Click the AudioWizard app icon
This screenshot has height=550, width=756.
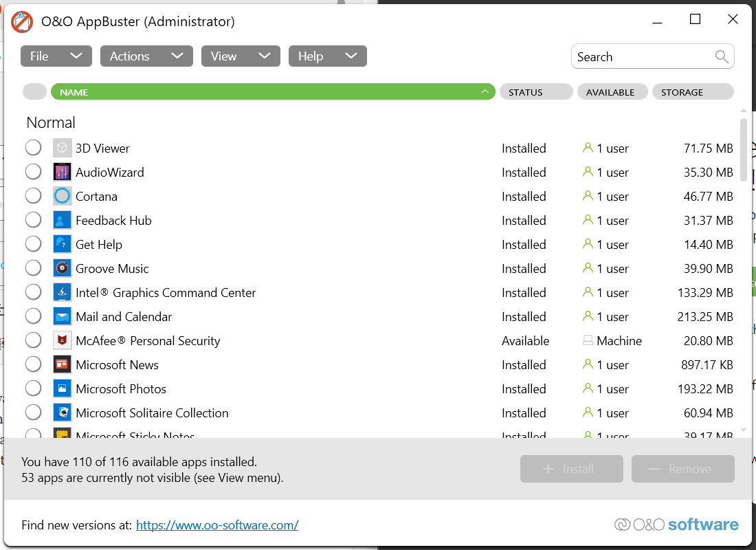[x=62, y=172]
